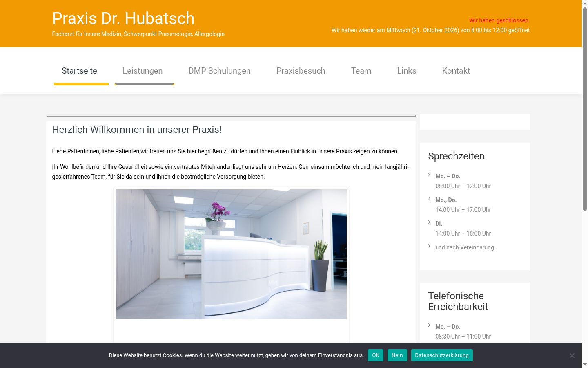
Task: Navigate to Kontakt page
Action: (456, 71)
